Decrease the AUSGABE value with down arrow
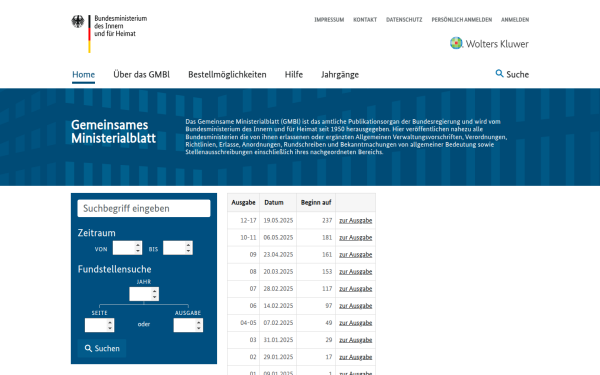Image resolution: width=600 pixels, height=375 pixels. click(199, 328)
